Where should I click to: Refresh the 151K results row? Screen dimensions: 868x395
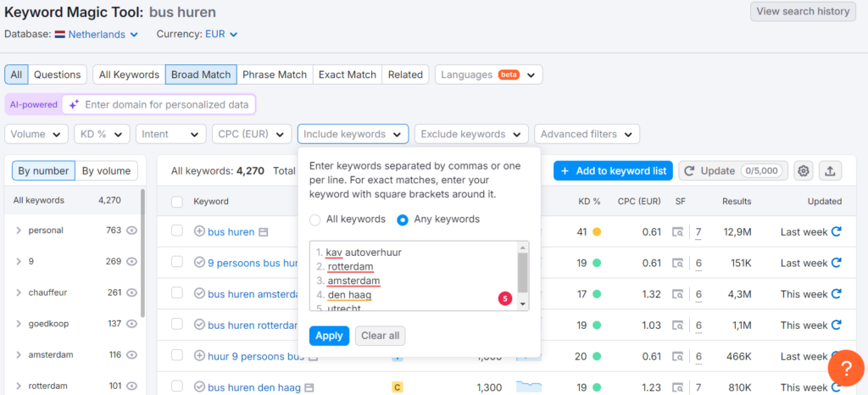pyautogui.click(x=837, y=263)
